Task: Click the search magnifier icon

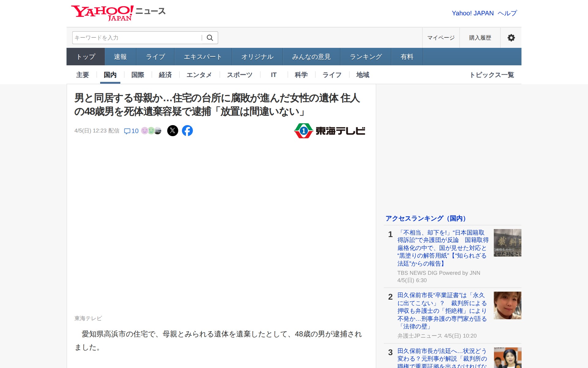Action: (210, 38)
